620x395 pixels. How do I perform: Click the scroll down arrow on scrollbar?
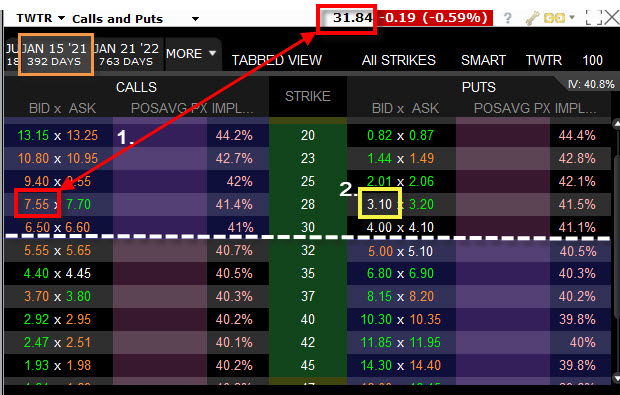tap(616, 378)
